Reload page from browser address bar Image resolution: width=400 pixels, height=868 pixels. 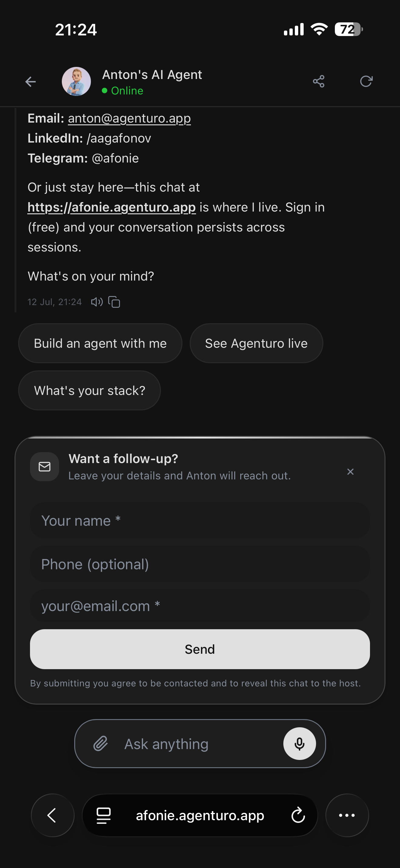(x=298, y=815)
